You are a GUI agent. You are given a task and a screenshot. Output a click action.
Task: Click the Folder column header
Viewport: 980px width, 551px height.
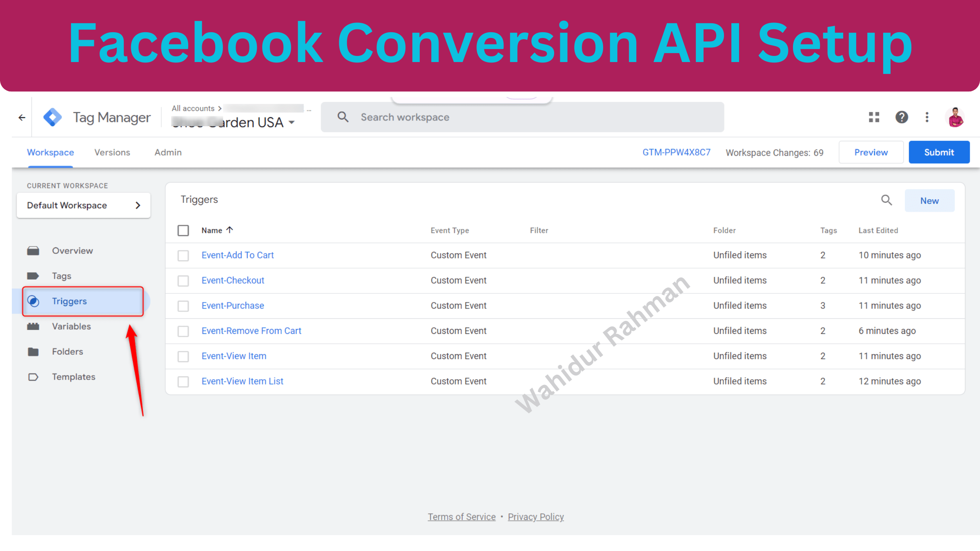pyautogui.click(x=724, y=230)
